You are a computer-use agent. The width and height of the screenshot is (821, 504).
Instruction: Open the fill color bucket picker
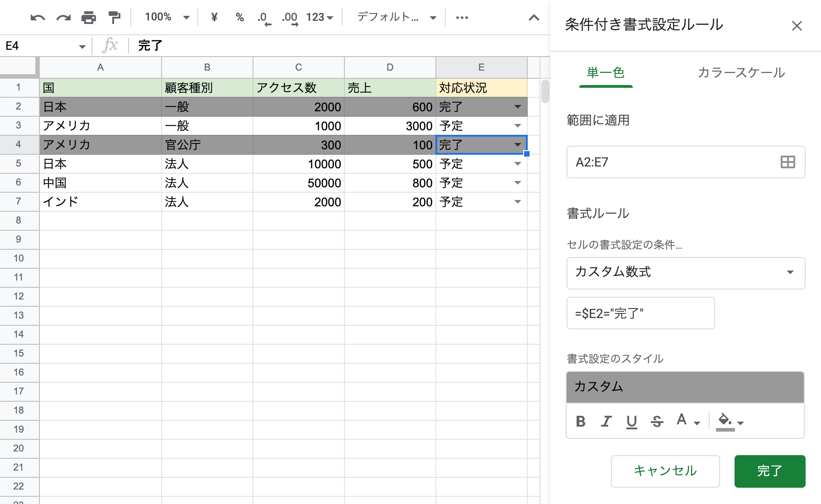click(x=730, y=422)
